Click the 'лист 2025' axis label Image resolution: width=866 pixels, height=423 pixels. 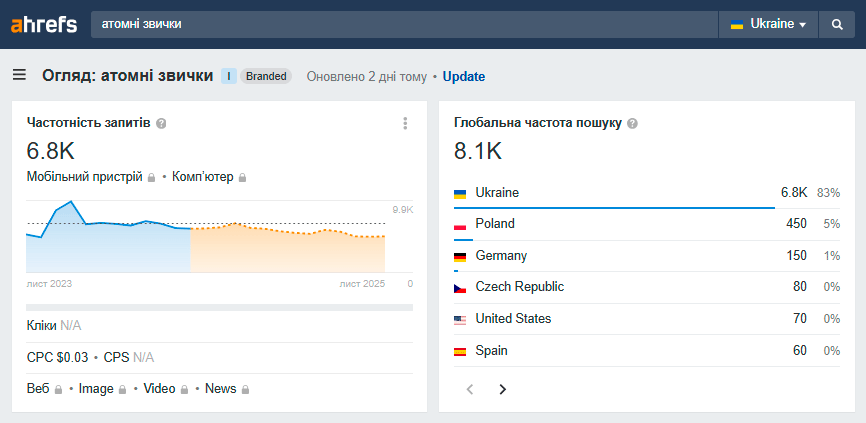coord(362,284)
